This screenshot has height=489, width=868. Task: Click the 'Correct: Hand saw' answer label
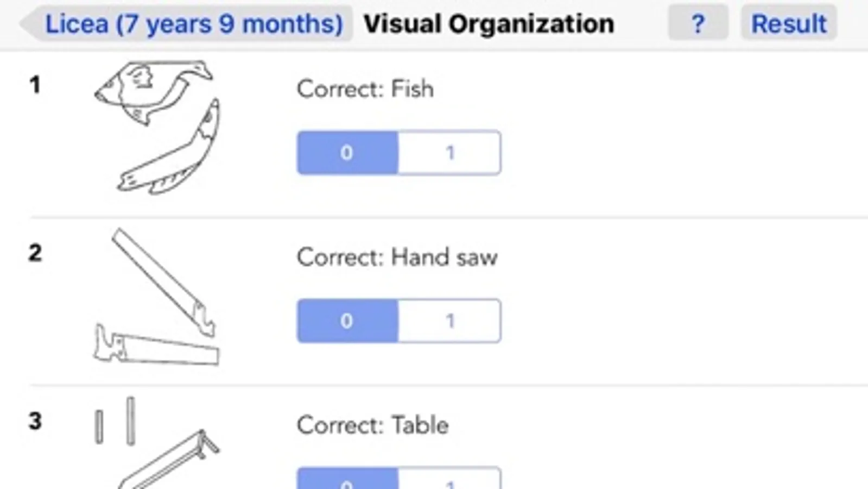tap(396, 257)
